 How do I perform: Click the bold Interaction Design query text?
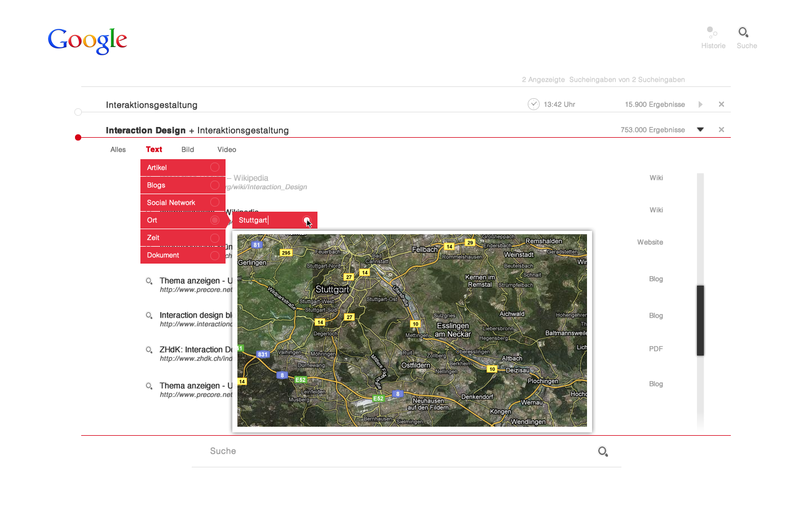coord(145,130)
